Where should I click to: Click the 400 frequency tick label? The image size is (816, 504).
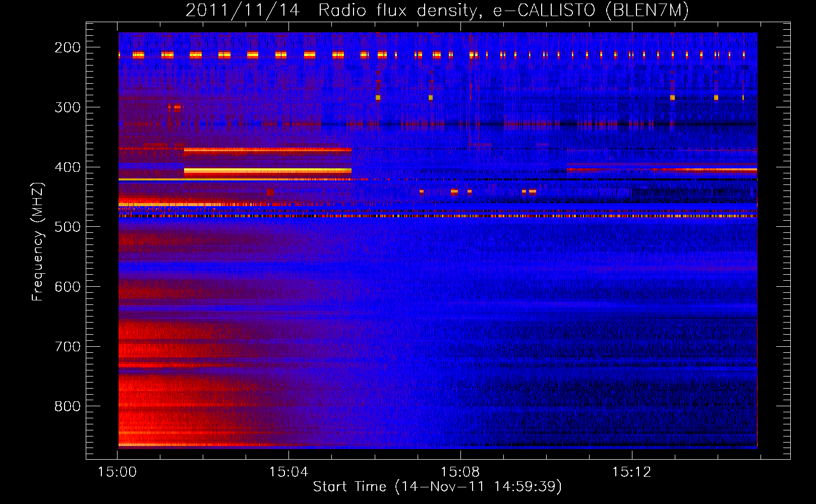coord(68,167)
